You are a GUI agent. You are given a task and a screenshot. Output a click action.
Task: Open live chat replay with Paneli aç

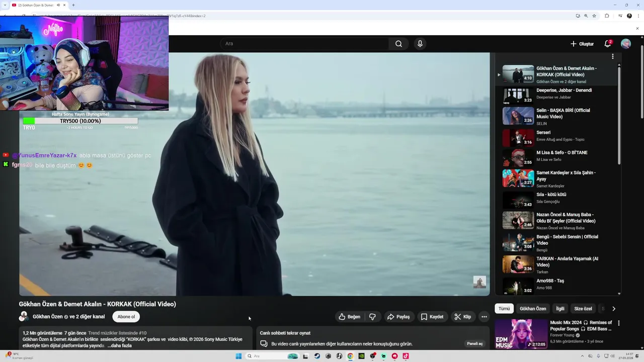tap(475, 344)
